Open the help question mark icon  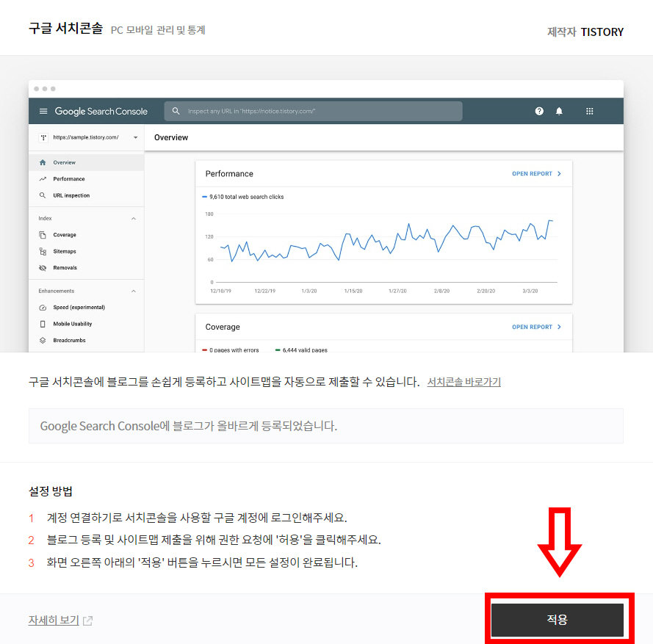[x=539, y=111]
